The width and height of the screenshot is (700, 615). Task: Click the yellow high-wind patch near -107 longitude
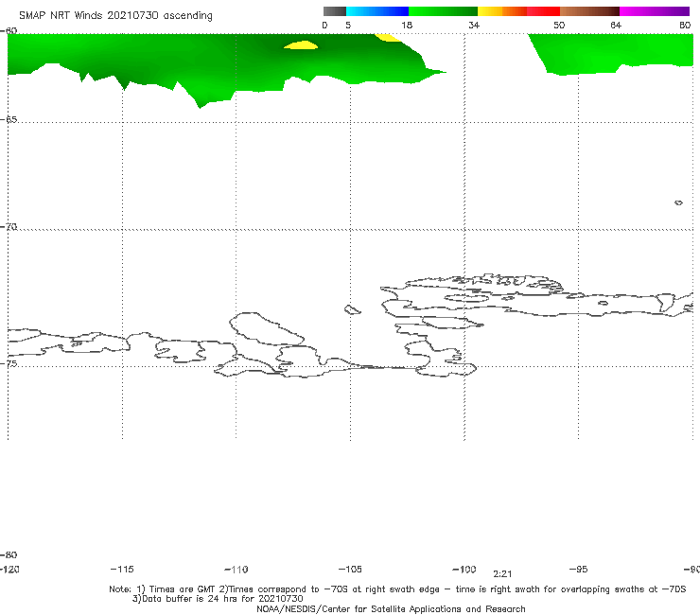[x=302, y=45]
